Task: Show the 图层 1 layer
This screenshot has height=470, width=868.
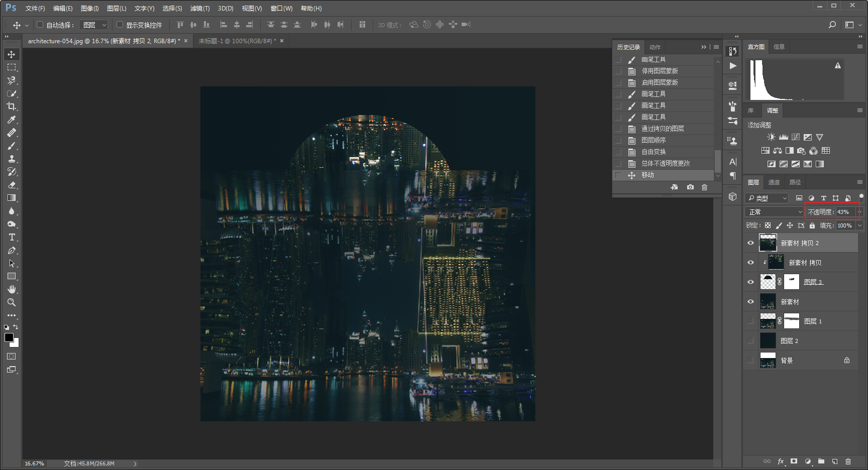Action: pos(750,321)
